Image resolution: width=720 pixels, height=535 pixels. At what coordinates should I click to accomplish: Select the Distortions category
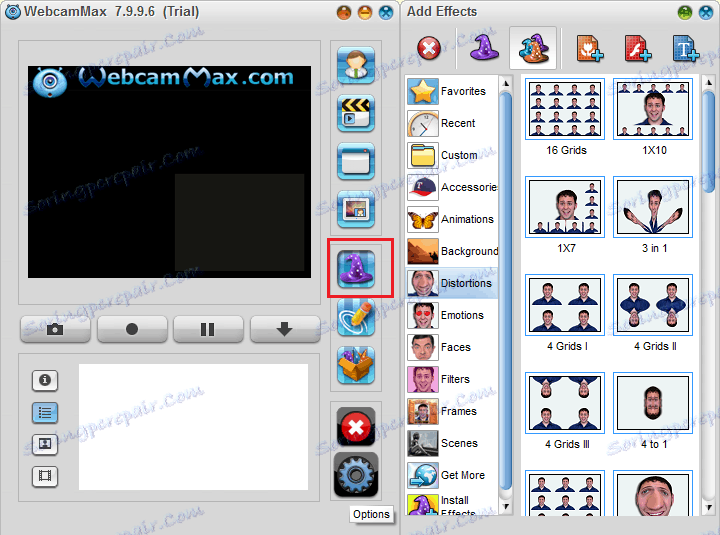pos(452,283)
